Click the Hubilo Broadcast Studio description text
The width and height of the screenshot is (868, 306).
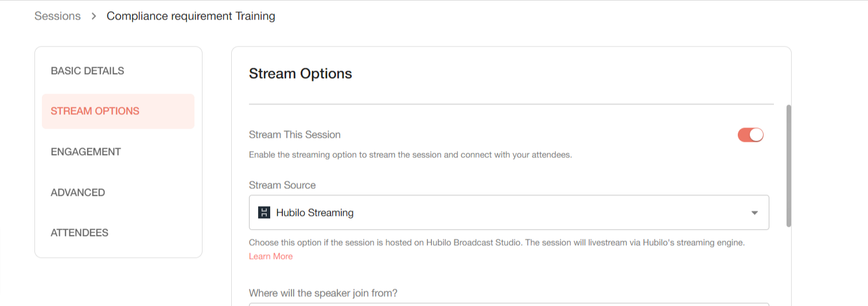click(497, 242)
